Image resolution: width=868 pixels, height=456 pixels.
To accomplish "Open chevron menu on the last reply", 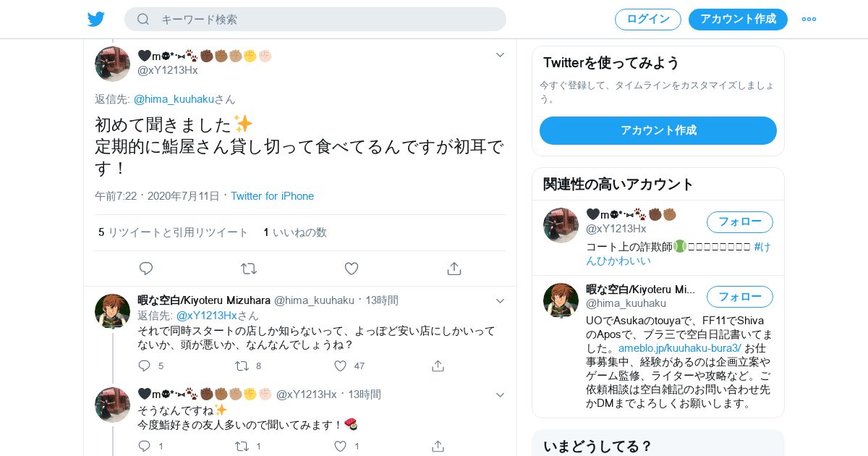I will click(500, 394).
